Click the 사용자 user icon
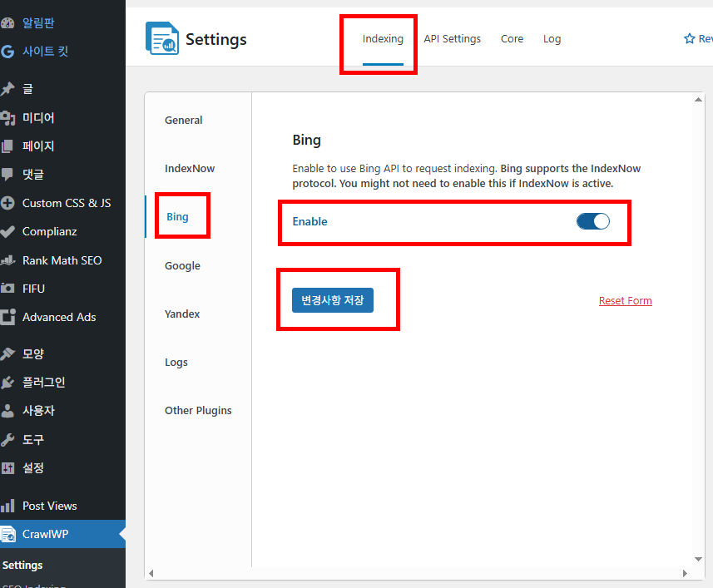This screenshot has width=713, height=588. click(7, 411)
